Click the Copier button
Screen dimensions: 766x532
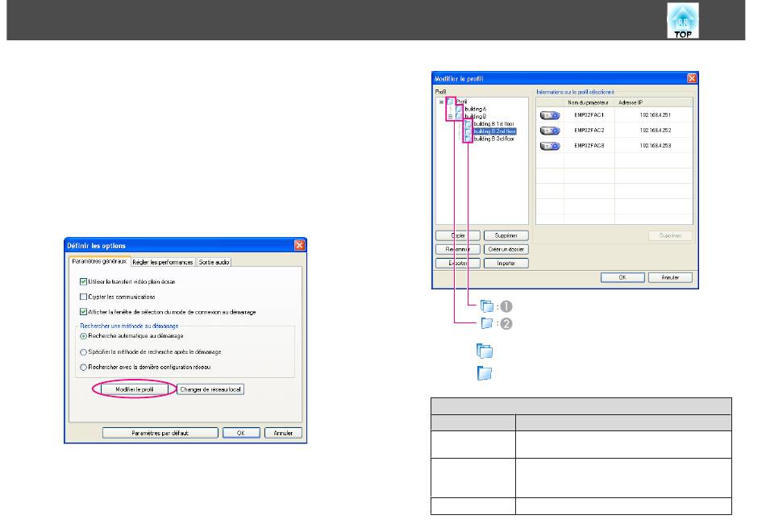458,235
